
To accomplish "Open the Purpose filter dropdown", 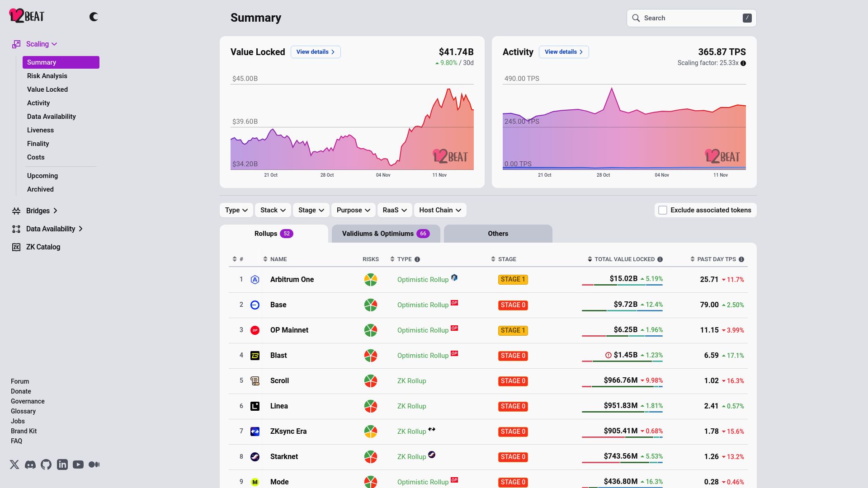I will 354,210.
